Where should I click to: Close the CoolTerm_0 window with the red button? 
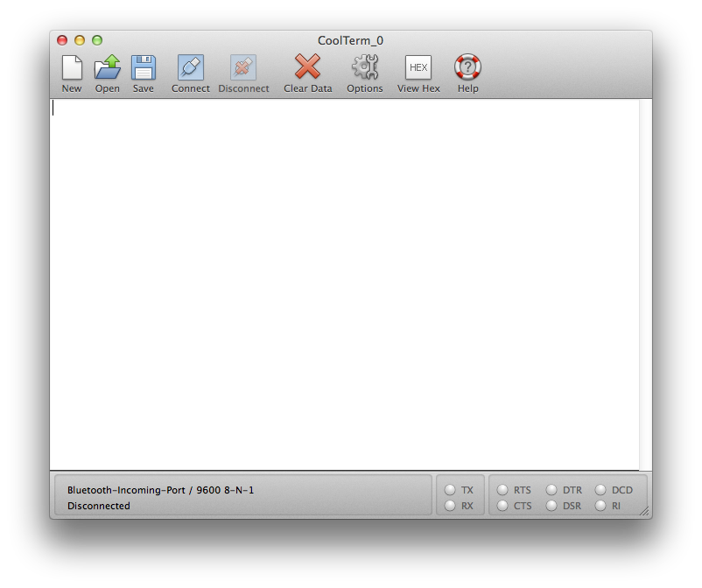tap(62, 40)
